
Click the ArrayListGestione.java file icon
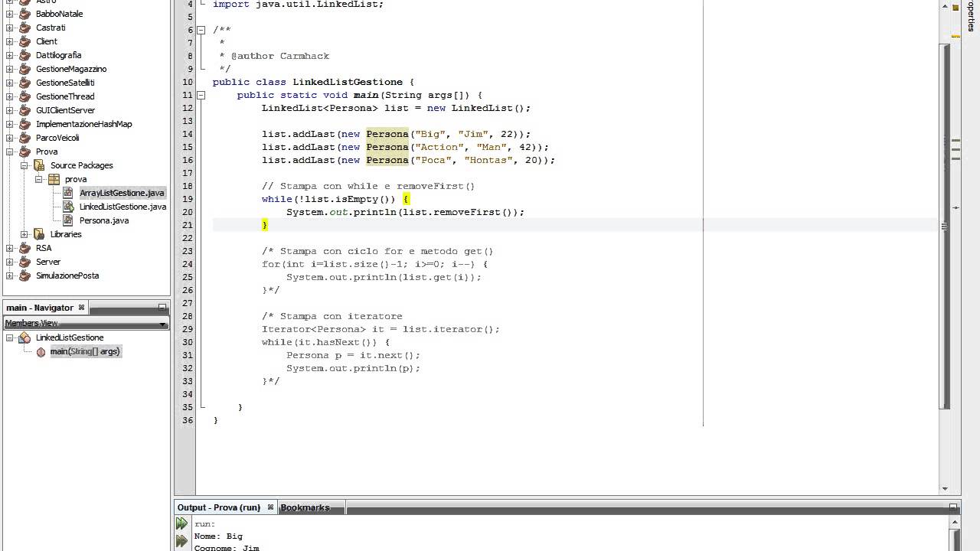point(68,193)
